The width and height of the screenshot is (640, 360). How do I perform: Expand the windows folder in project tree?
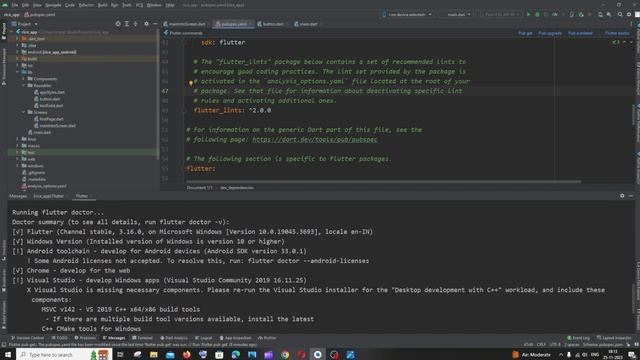pyautogui.click(x=17, y=166)
